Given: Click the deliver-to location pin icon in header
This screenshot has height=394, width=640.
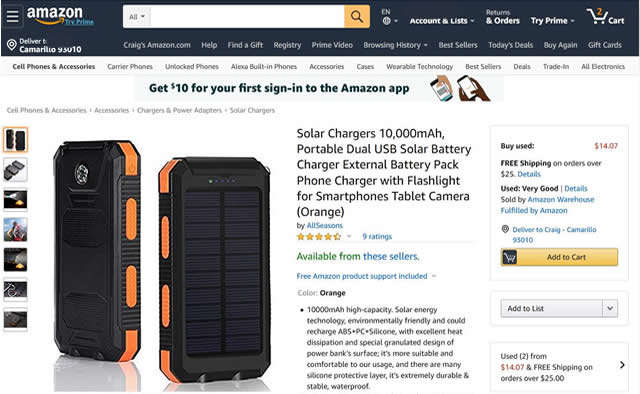Looking at the screenshot, I should pos(12,45).
